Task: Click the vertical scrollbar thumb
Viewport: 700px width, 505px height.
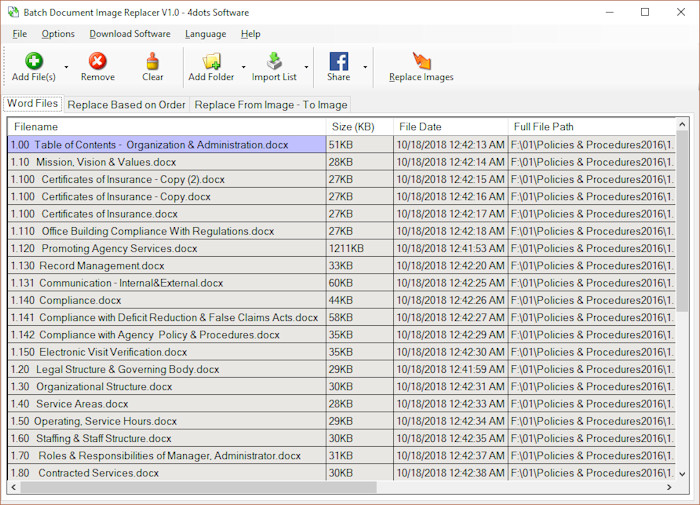Action: coord(682,221)
